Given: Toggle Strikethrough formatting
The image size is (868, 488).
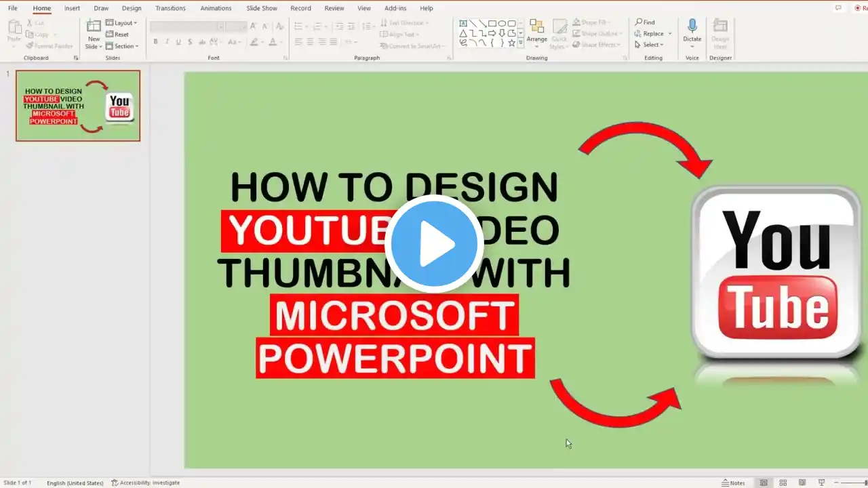Looking at the screenshot, I should (x=202, y=42).
